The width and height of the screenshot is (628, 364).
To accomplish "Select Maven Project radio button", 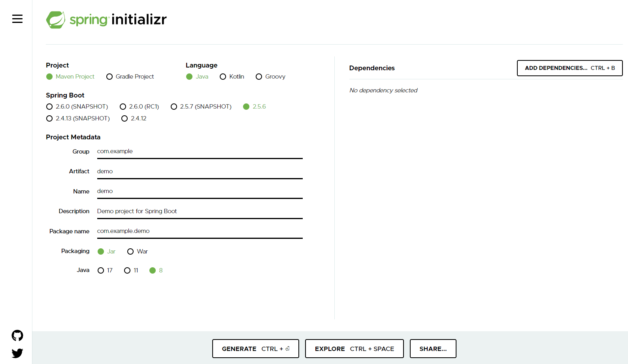I will [70, 77].
